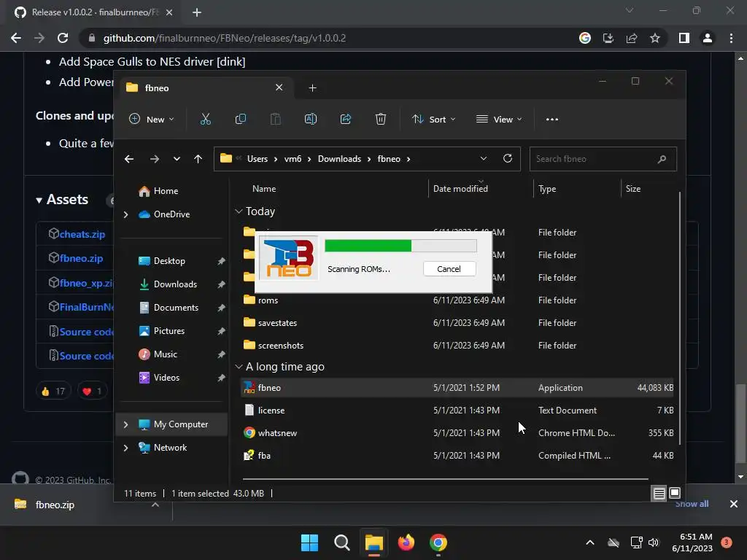
Task: Select Documents in navigation pane
Action: coord(176,308)
